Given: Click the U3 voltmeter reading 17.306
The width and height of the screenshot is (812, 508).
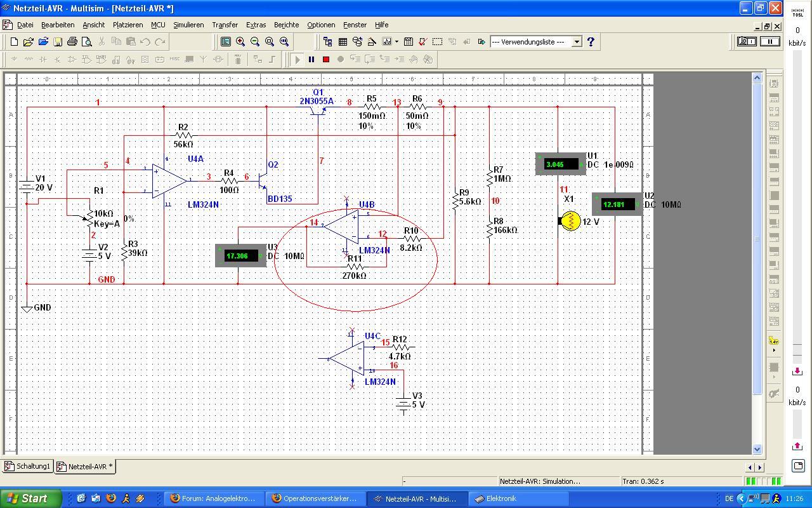Looking at the screenshot, I should [x=240, y=255].
